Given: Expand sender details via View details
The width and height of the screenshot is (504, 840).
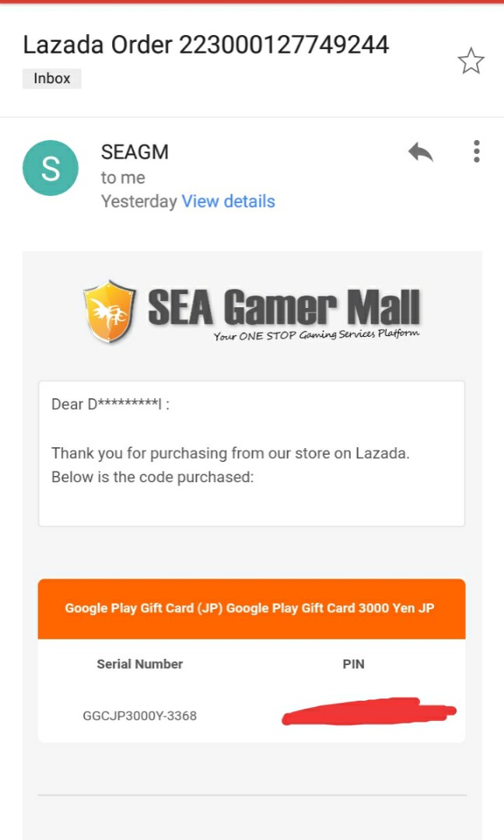Looking at the screenshot, I should click(228, 201).
